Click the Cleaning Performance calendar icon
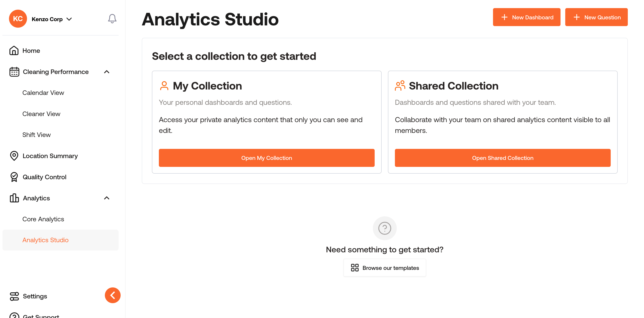Screen dimensions: 644x318 (x=14, y=72)
